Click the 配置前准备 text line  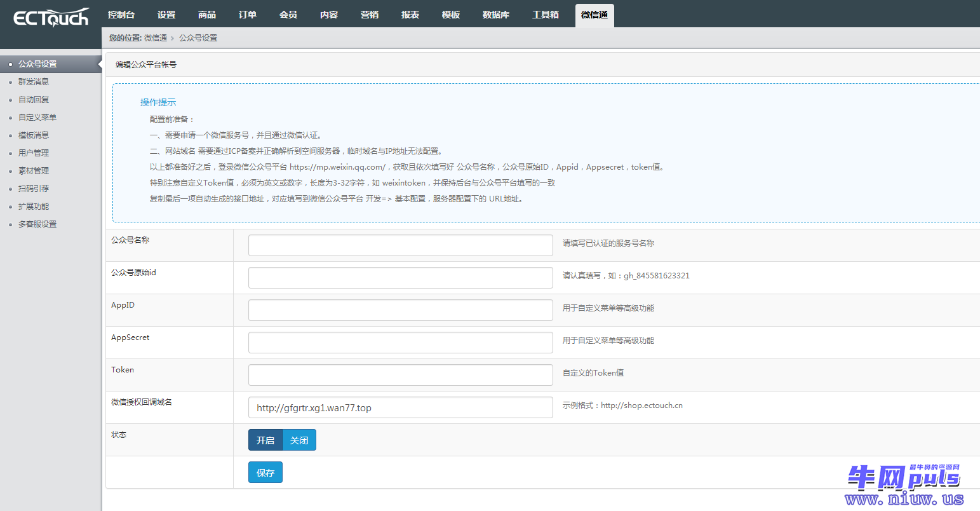tap(172, 119)
